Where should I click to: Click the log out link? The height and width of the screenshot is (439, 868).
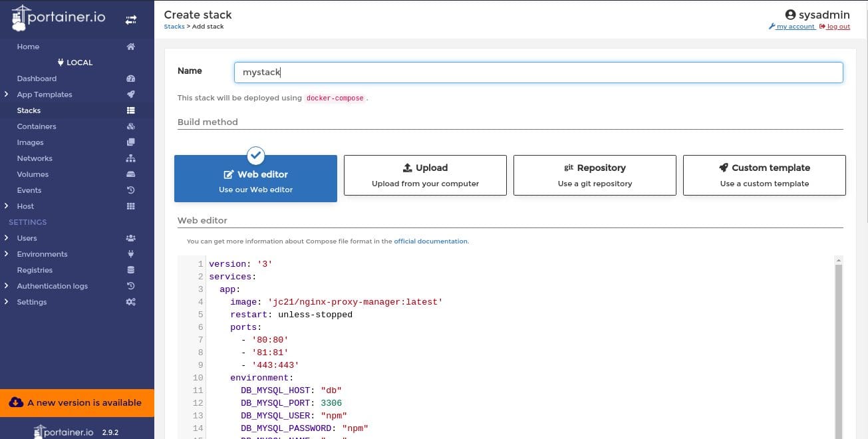pyautogui.click(x=838, y=27)
